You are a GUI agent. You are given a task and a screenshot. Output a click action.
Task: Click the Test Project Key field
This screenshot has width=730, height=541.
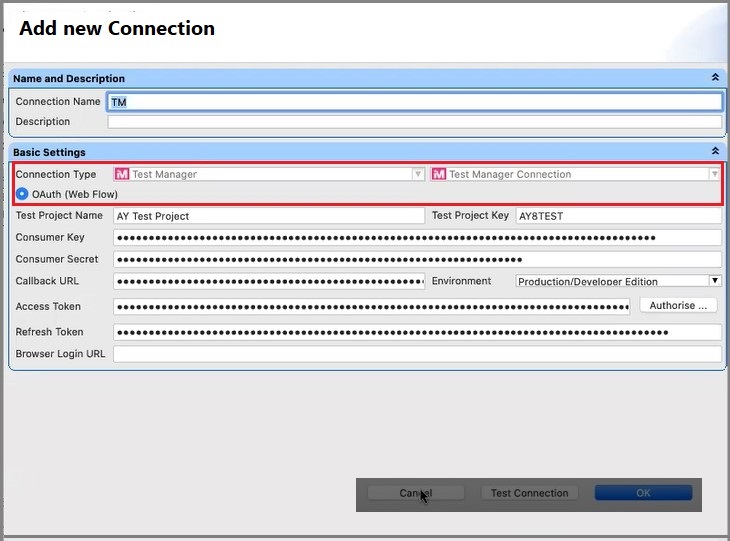[619, 216]
